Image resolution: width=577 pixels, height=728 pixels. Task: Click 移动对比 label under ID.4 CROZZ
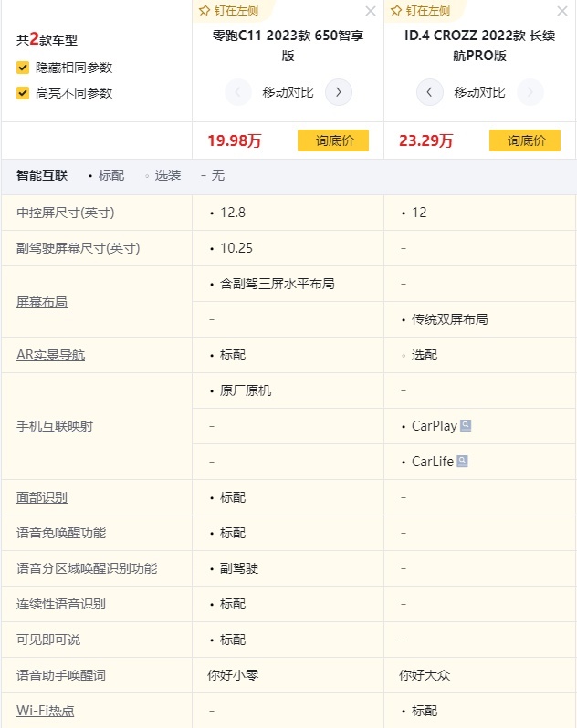(480, 92)
